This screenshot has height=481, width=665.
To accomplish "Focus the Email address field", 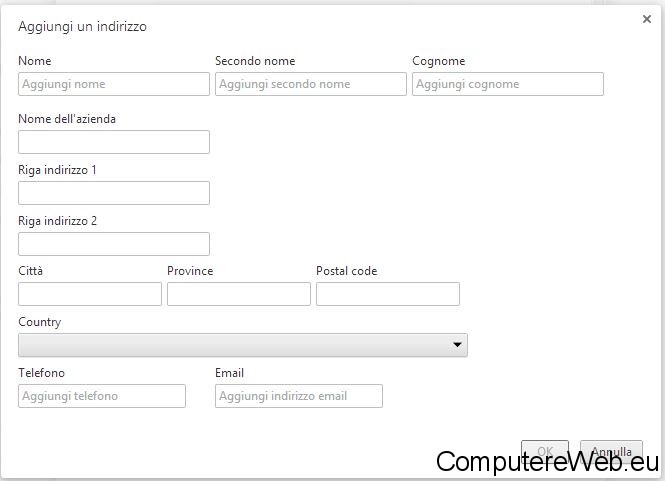I will (x=299, y=396).
